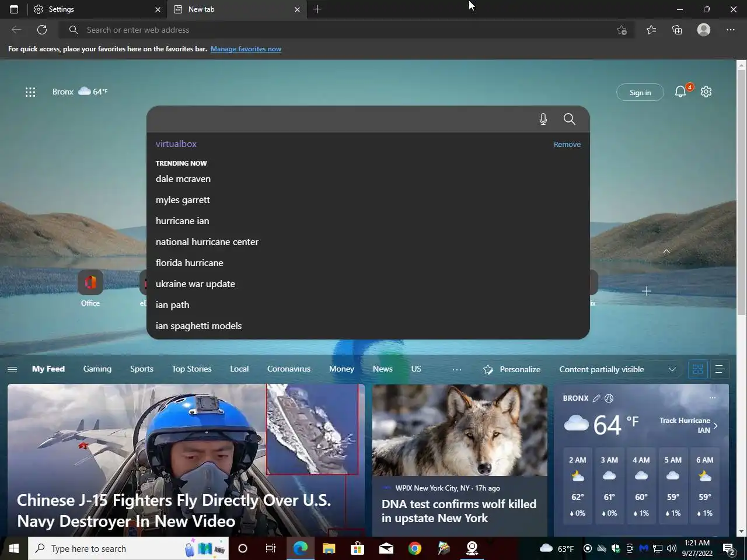Viewport: 747px width, 560px height.
Task: Choose ian spaghetti models suggestion
Action: pyautogui.click(x=199, y=325)
